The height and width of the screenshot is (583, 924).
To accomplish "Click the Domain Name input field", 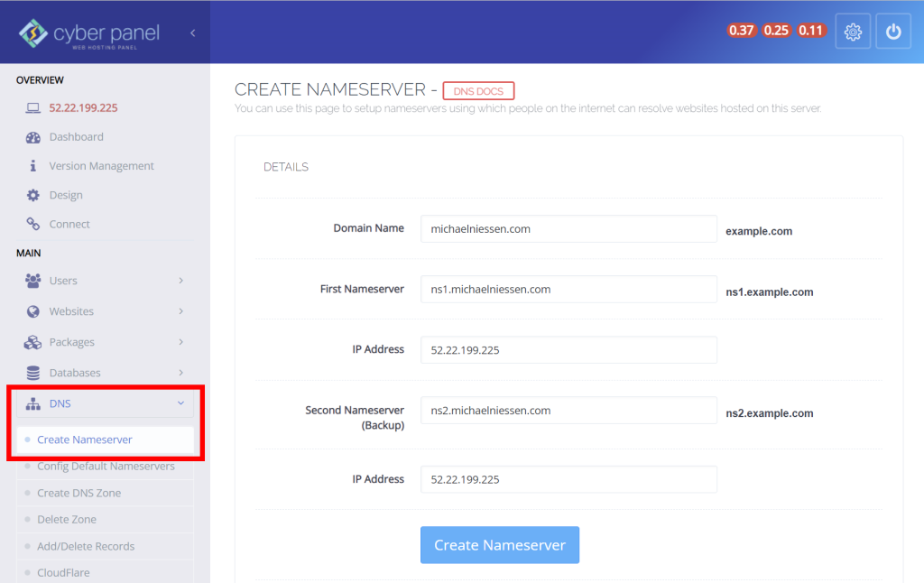I will coord(568,228).
